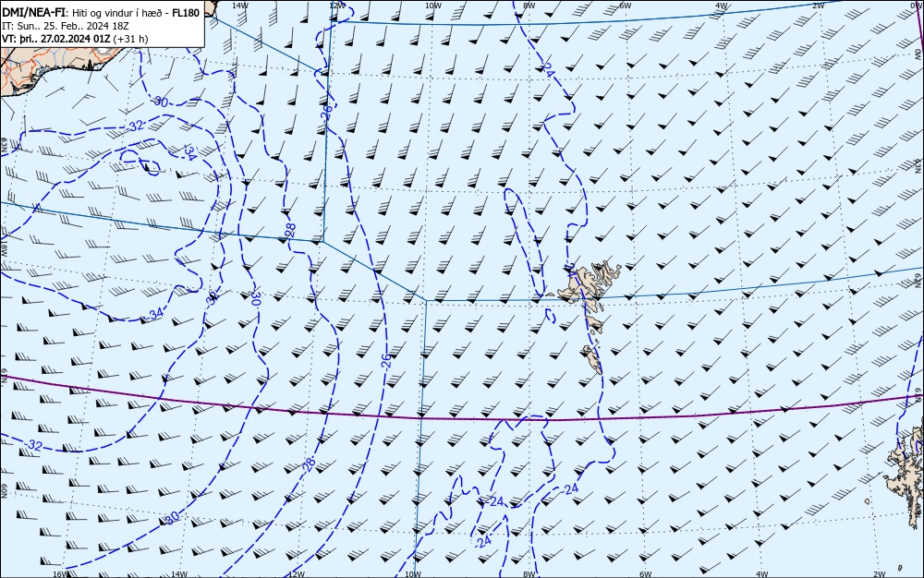This screenshot has height=578, width=924.
Task: Click the '63N' latitude label on the left edge
Action: 4,144
